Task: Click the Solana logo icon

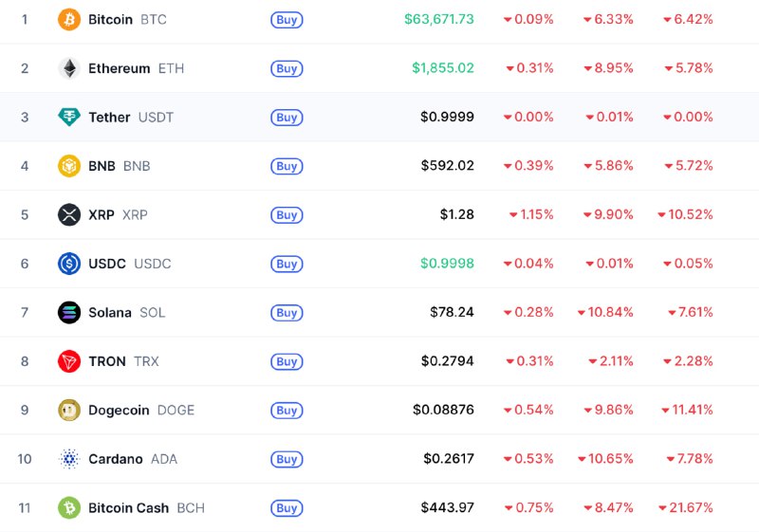Action: [69, 313]
